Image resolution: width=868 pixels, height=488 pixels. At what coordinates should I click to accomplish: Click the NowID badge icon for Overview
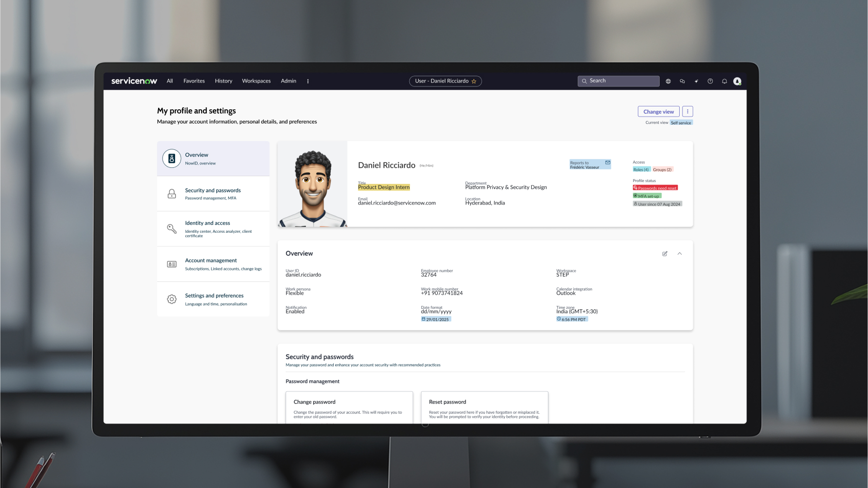point(172,159)
